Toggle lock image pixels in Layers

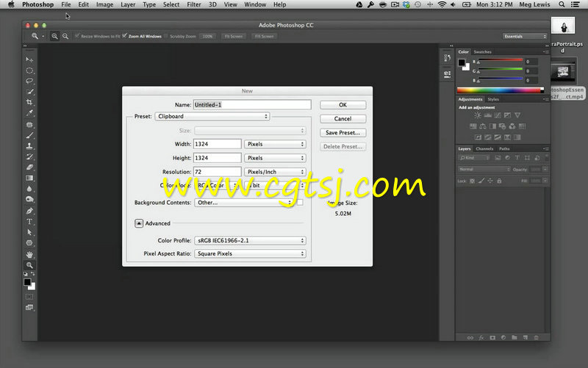(481, 181)
